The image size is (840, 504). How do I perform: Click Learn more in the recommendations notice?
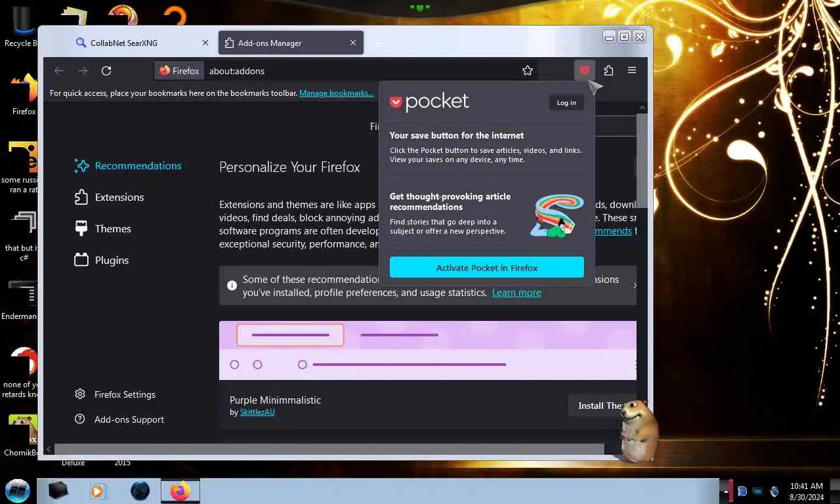pos(516,293)
